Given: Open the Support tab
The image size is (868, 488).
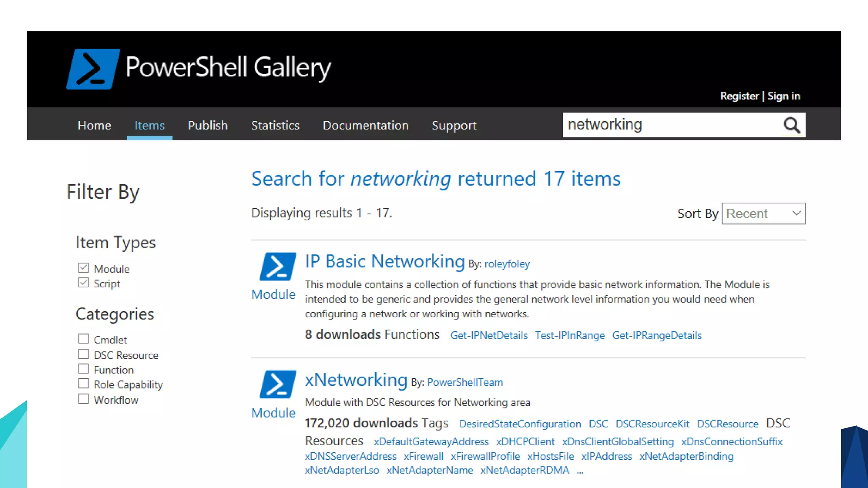Looking at the screenshot, I should [454, 126].
